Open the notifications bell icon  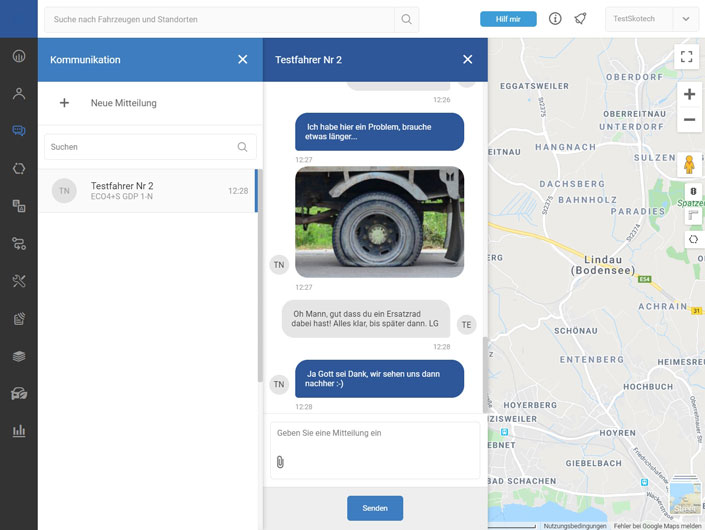[x=580, y=19]
